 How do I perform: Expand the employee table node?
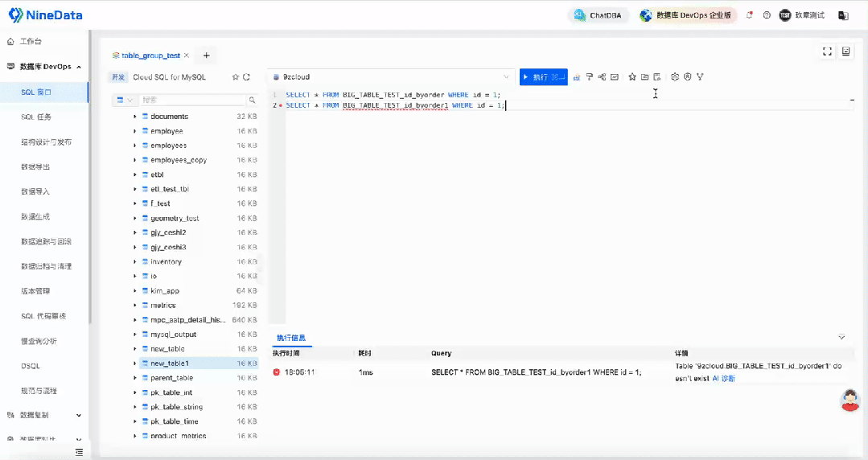[x=134, y=131]
